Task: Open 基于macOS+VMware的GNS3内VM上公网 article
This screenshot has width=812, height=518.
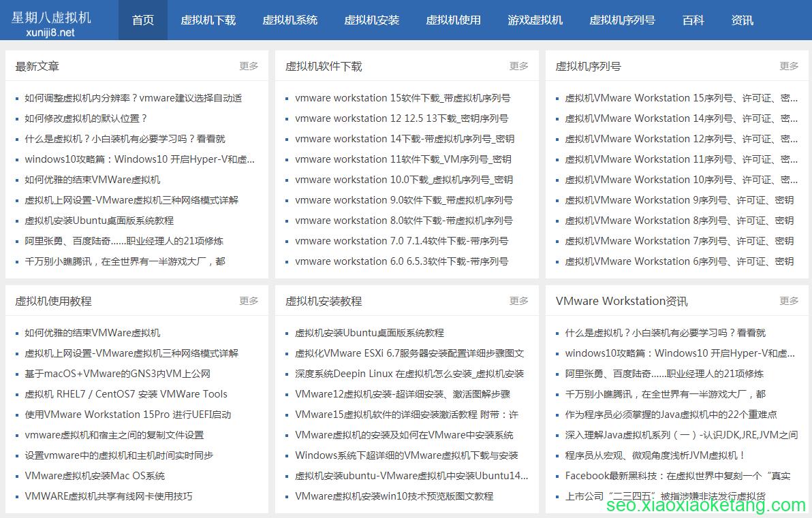Action: (118, 374)
